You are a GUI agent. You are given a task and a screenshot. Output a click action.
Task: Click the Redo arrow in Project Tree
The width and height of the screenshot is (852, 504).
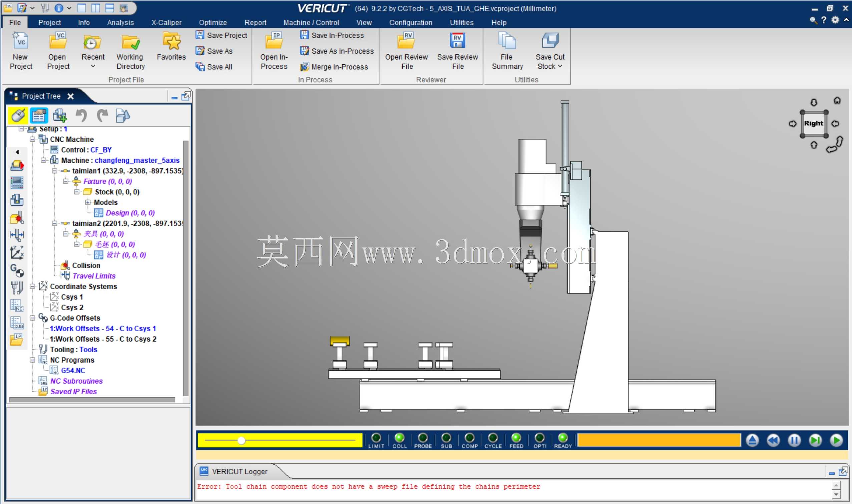point(102,116)
